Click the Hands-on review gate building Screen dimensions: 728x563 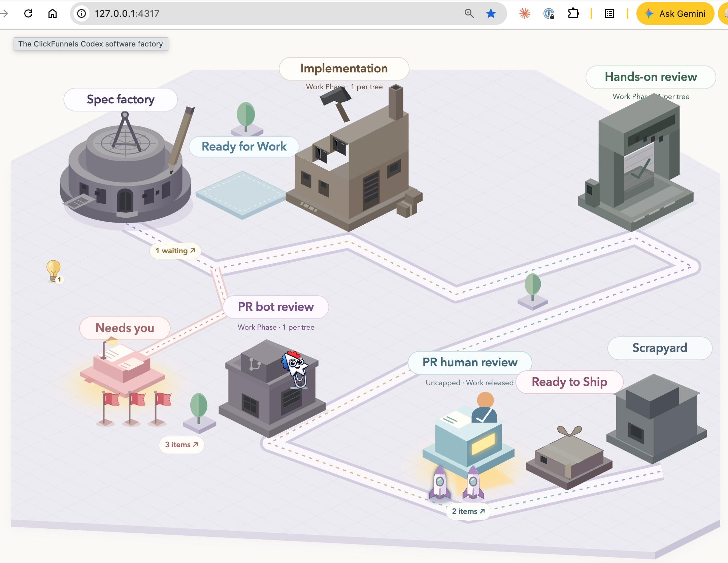(x=636, y=163)
